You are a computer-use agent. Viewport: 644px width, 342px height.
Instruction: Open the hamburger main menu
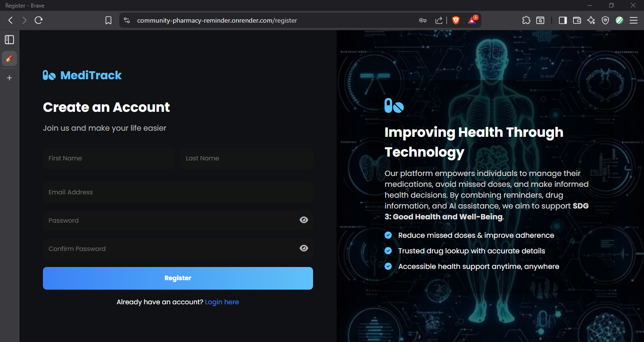point(634,20)
